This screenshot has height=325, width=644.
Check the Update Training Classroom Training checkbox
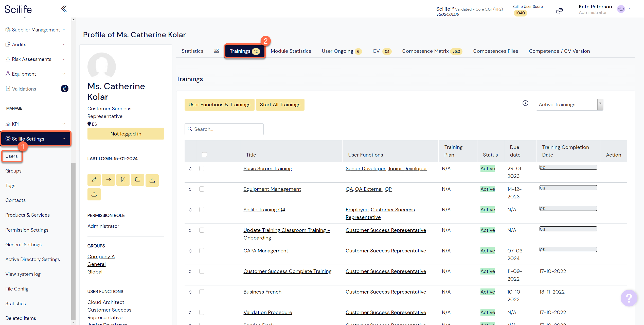click(x=202, y=230)
